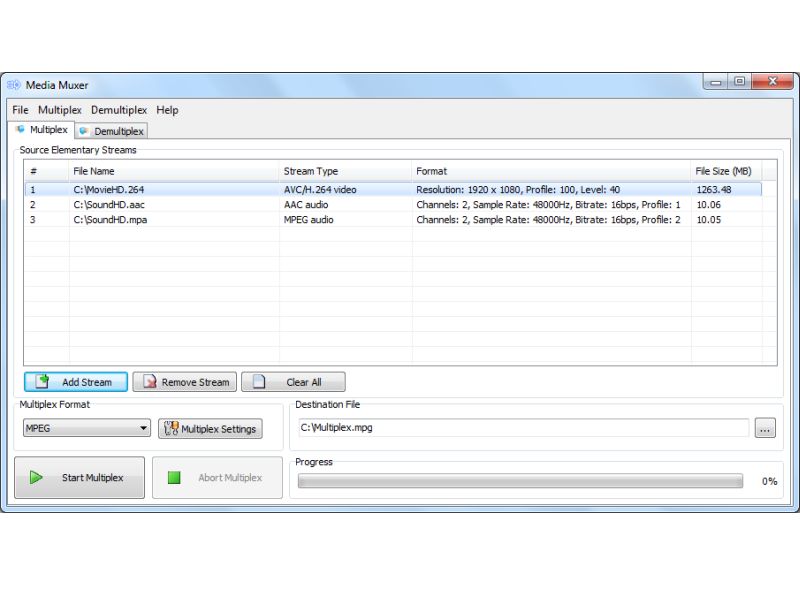Click the Format column header
Viewport: 800px width, 600px height.
point(552,171)
